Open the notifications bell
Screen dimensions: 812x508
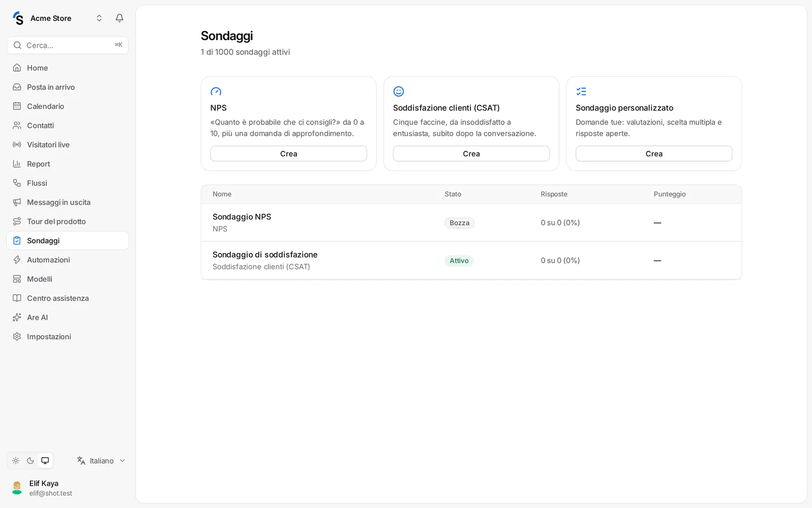click(x=119, y=18)
